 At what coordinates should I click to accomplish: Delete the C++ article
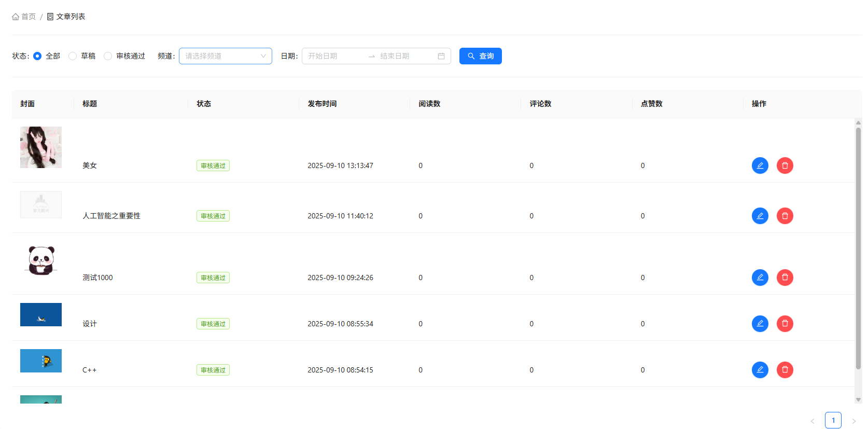785,370
